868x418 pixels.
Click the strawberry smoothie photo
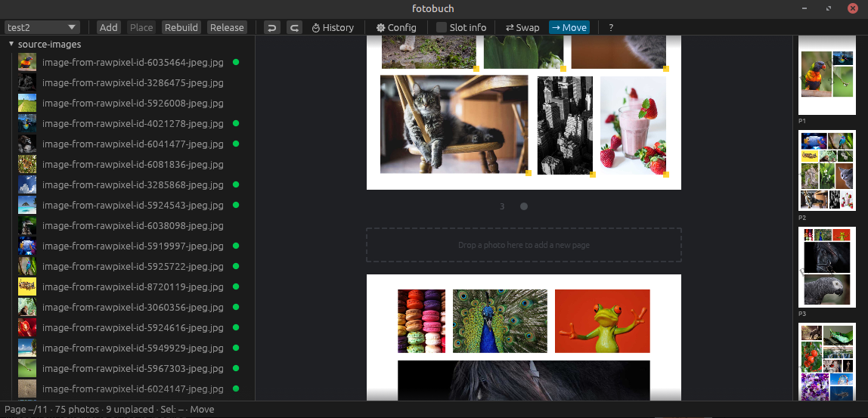[634, 125]
